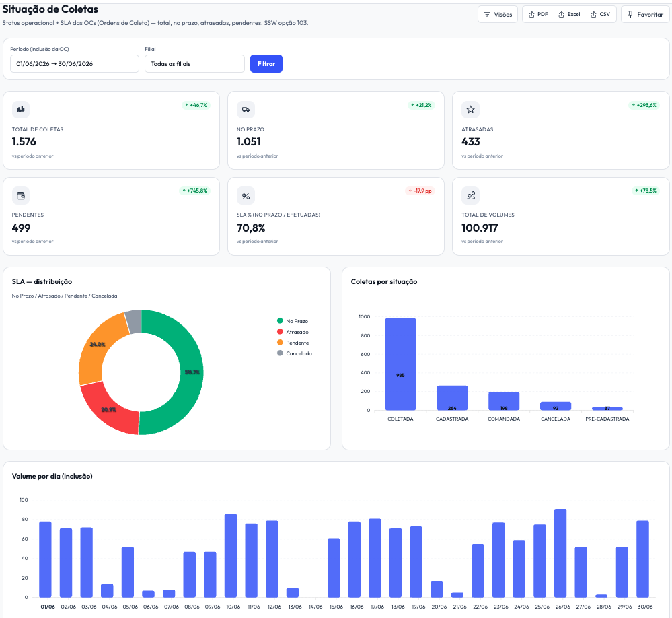
Task: Click the wallet icon on Pendentes card
Action: 21,195
